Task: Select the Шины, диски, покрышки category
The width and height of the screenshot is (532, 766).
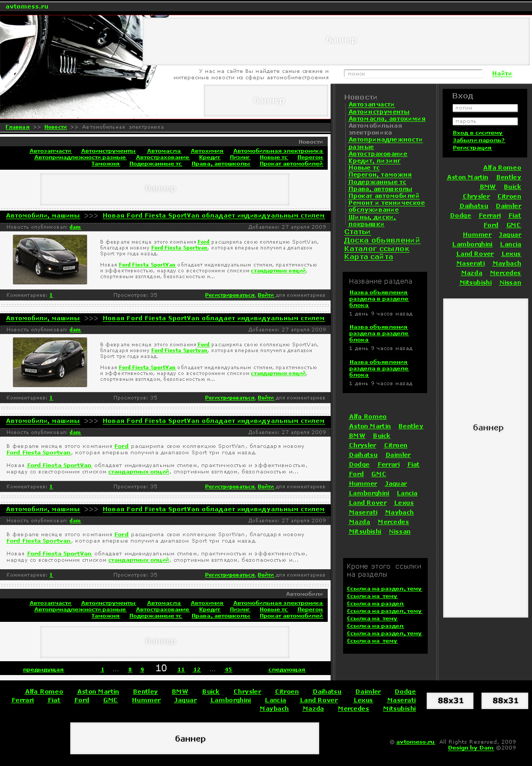Action: click(372, 220)
